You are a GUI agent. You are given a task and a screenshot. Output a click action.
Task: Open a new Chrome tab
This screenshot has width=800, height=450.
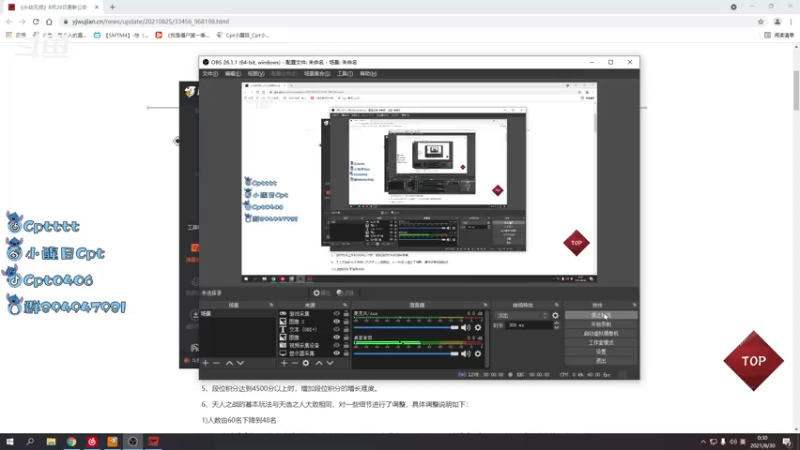point(112,7)
